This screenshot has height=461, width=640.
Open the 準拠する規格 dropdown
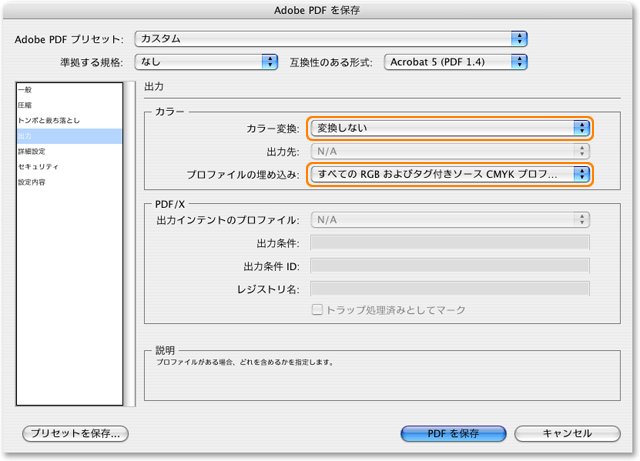point(206,62)
